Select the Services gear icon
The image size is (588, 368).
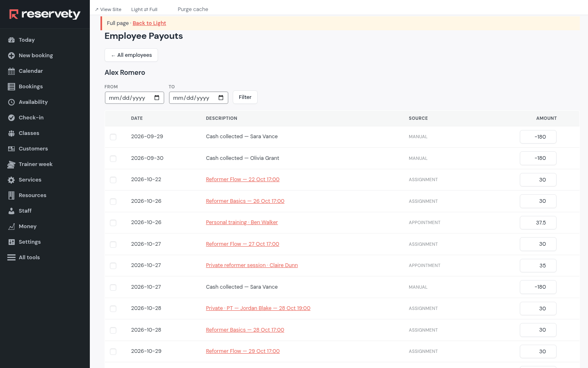point(11,180)
